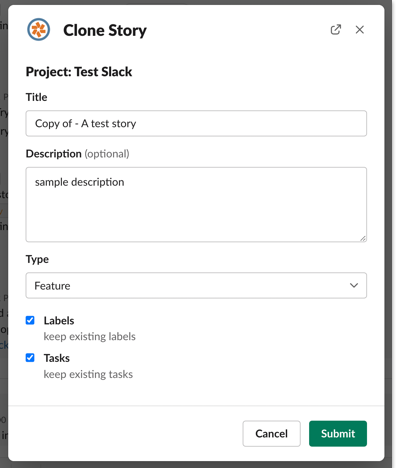
Task: Click the Tasks option text
Action: pos(57,358)
